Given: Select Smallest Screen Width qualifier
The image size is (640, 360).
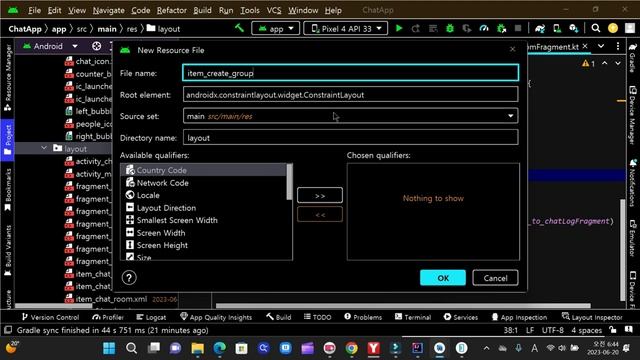Looking at the screenshot, I should click(x=204, y=220).
